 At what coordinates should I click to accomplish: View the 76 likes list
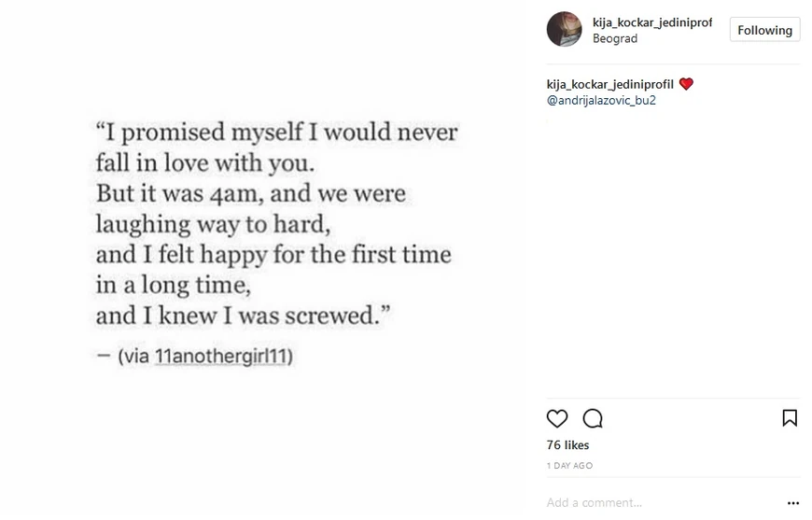point(567,445)
